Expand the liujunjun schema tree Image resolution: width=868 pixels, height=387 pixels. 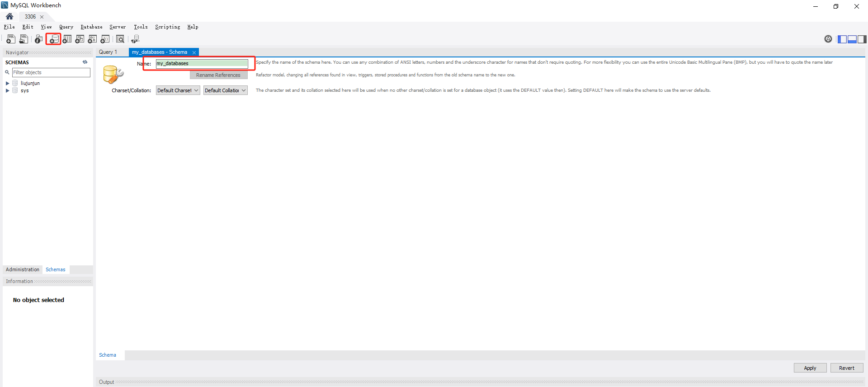pos(7,83)
